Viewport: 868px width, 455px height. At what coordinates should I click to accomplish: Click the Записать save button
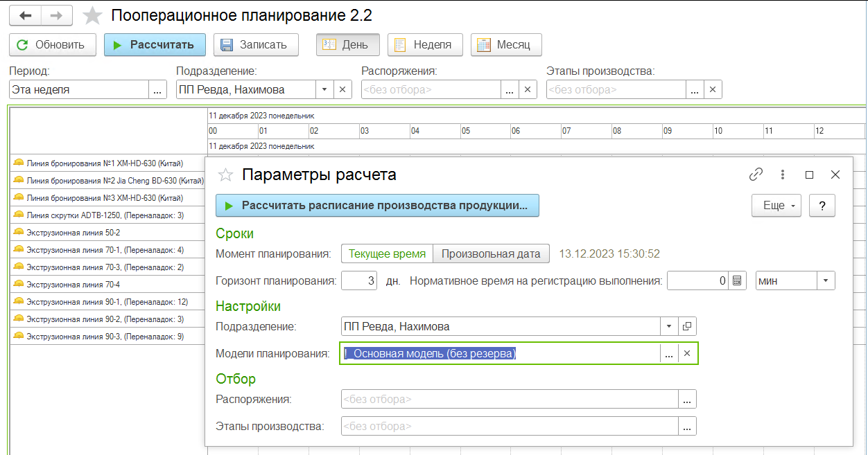(256, 44)
